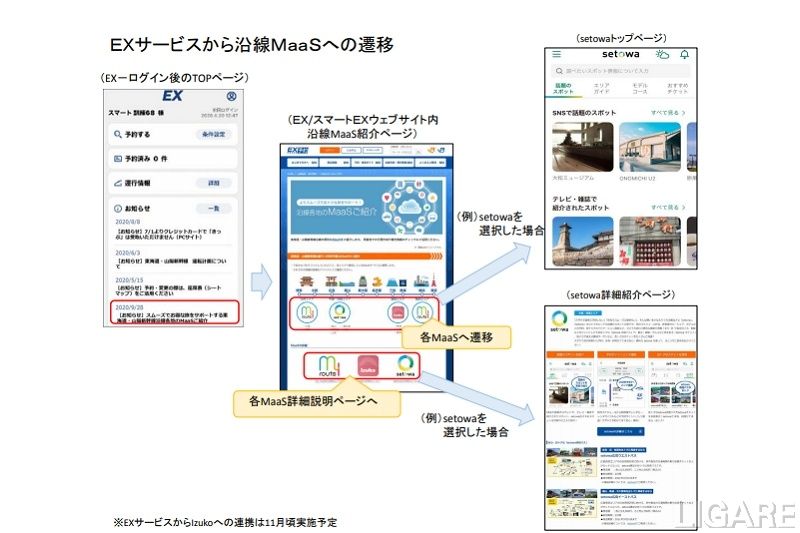Click the notification bell in setowa header
The width and height of the screenshot is (800, 533).
(x=685, y=54)
